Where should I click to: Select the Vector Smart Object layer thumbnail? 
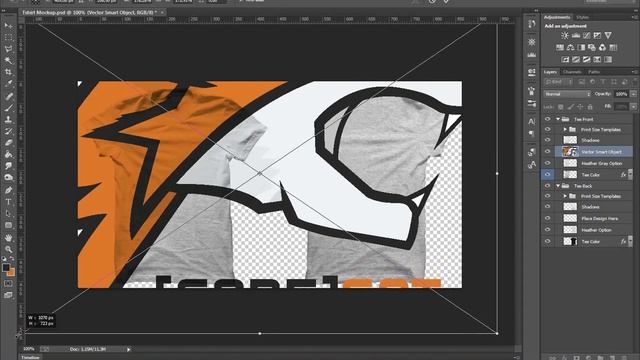[570, 151]
